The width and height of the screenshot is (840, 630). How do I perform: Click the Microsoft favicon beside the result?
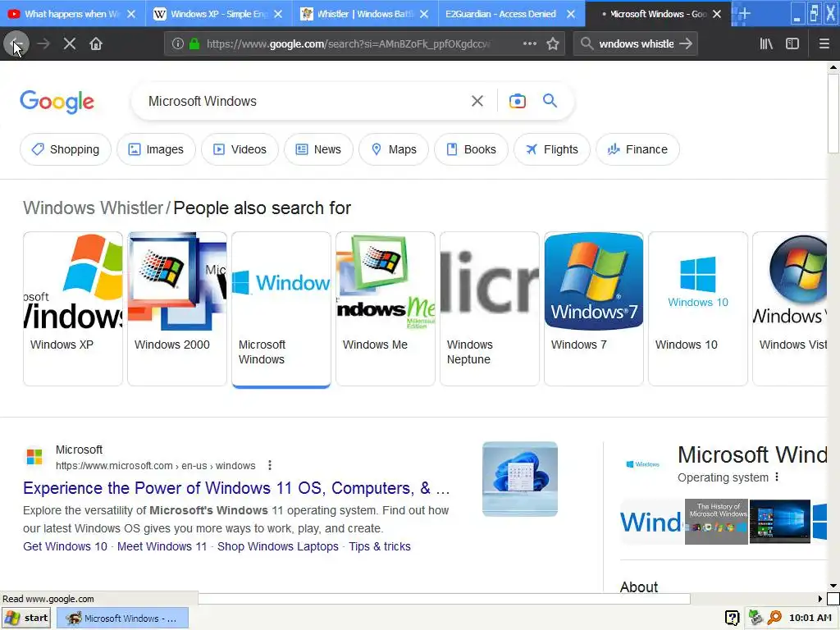(34, 457)
